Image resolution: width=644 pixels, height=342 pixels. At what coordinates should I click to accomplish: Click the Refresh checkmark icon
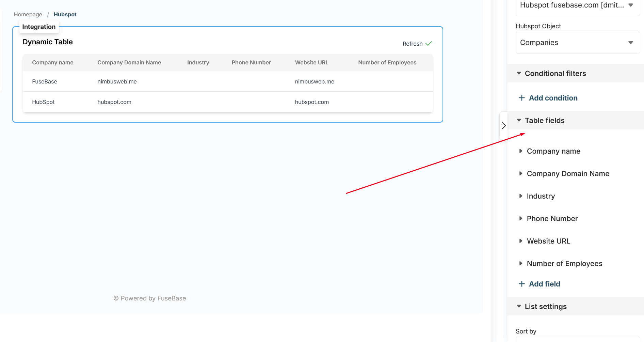point(429,44)
